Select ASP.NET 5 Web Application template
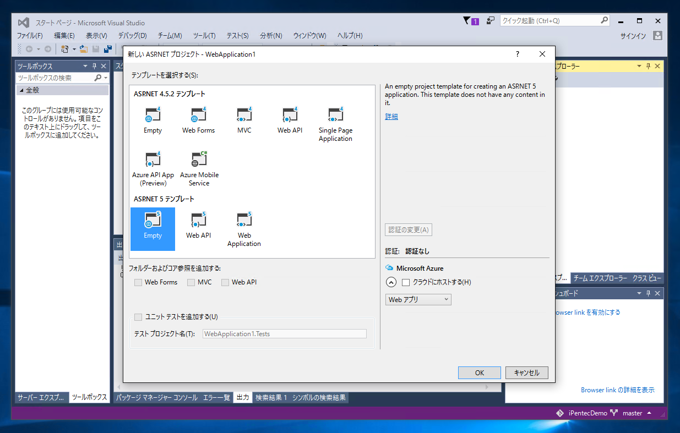This screenshot has width=680, height=433. (244, 229)
